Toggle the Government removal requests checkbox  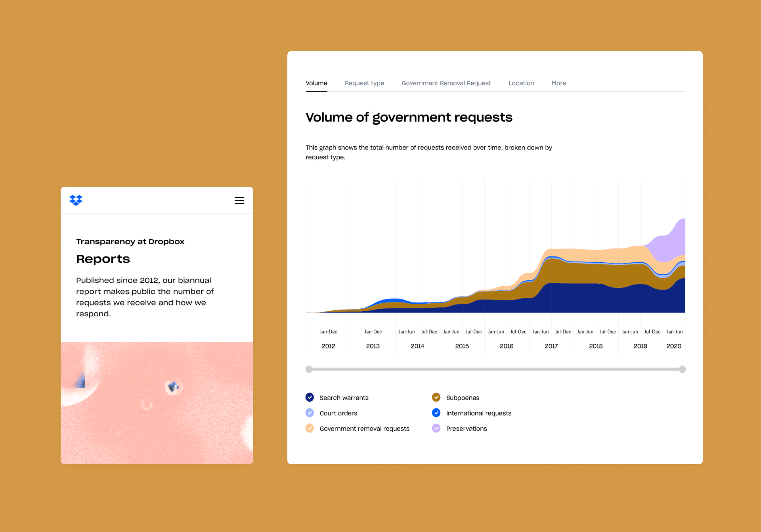pyautogui.click(x=310, y=428)
